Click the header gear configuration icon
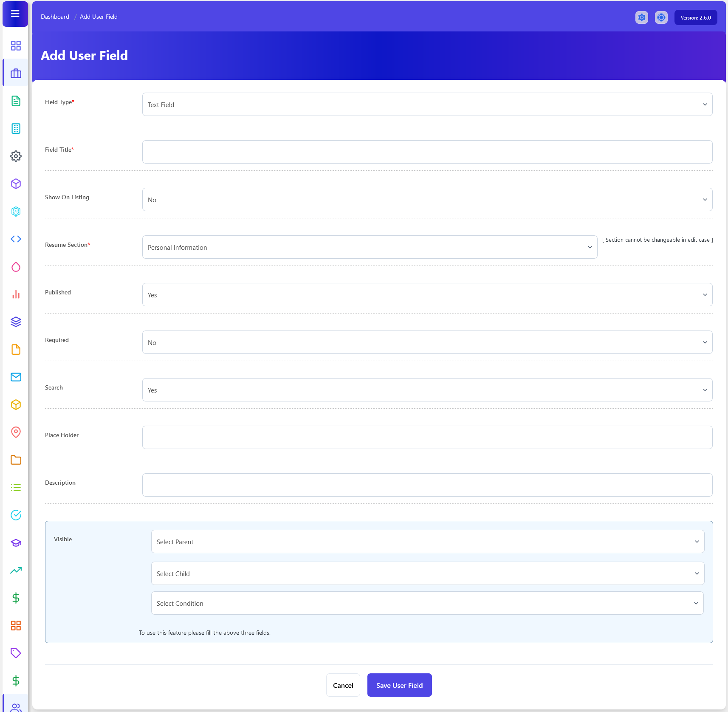This screenshot has width=728, height=712. pyautogui.click(x=641, y=17)
